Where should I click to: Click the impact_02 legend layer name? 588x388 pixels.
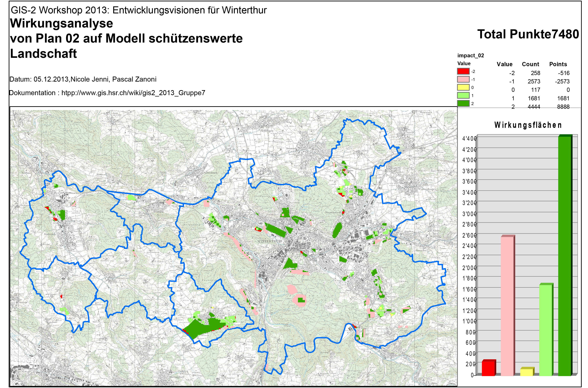[470, 55]
